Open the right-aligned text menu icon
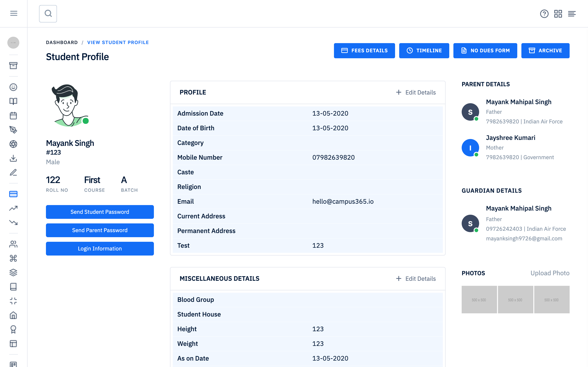The image size is (588, 367). [572, 14]
